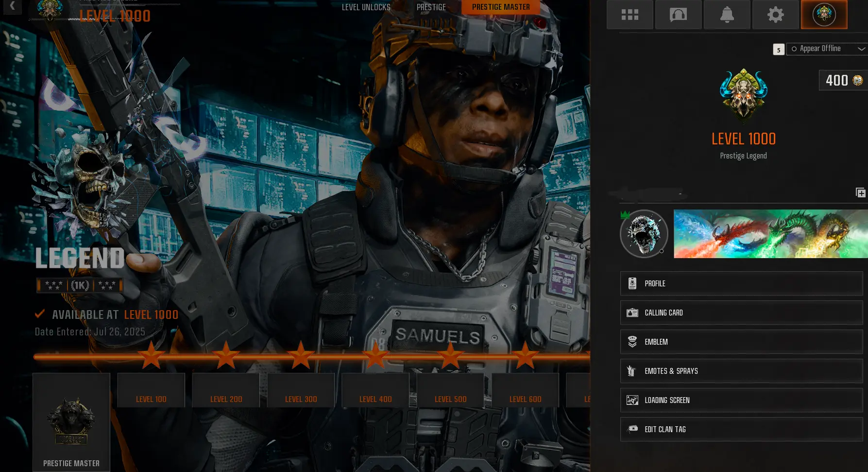This screenshot has width=868, height=472.
Task: Select the Prestige Master reward tile
Action: pos(71,421)
